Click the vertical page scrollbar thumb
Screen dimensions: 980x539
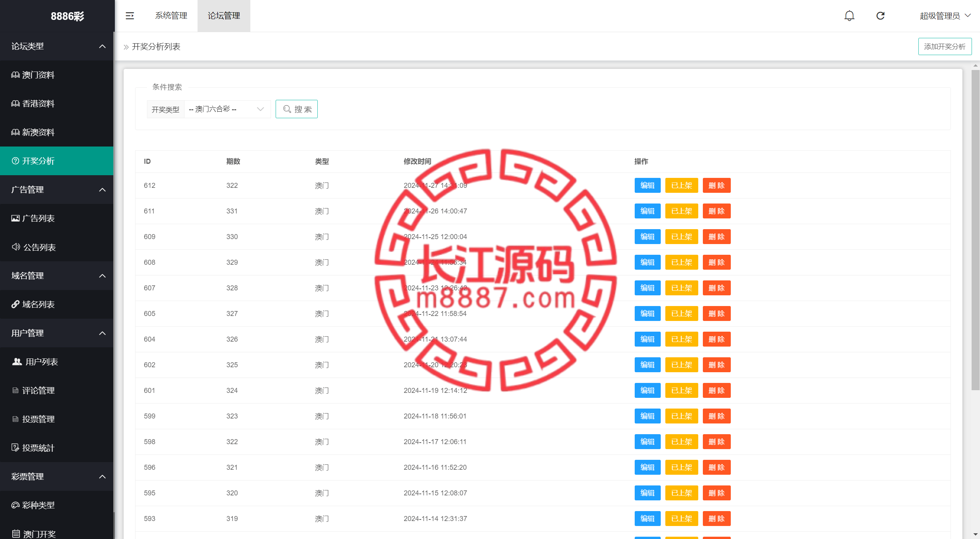975,230
